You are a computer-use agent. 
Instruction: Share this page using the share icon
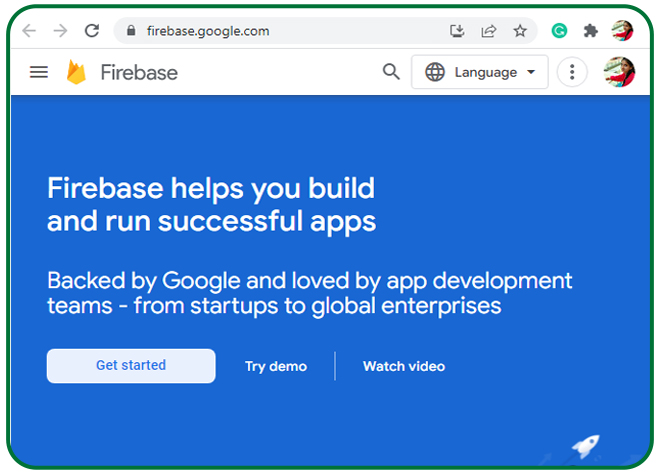[488, 31]
